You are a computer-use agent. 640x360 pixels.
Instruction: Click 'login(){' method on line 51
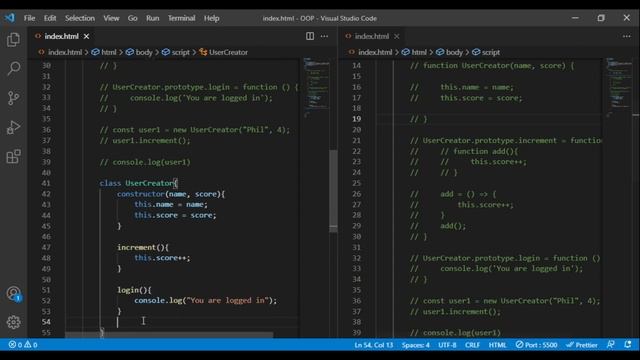pos(134,290)
